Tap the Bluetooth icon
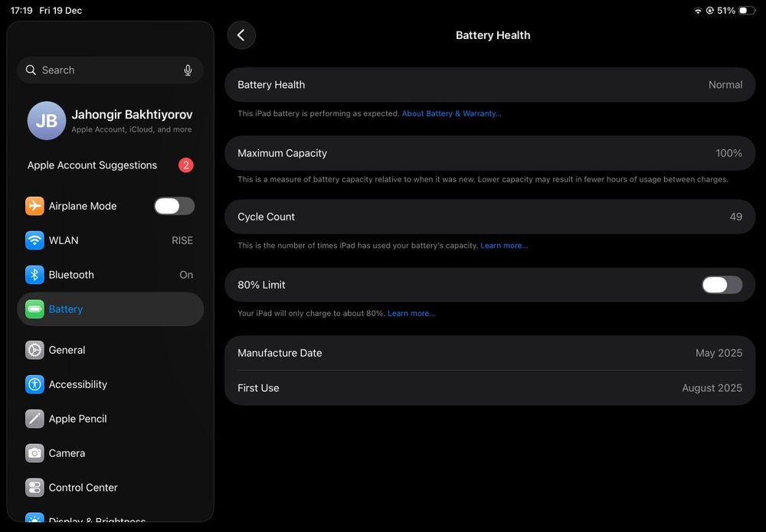Image resolution: width=766 pixels, height=532 pixels. click(34, 275)
